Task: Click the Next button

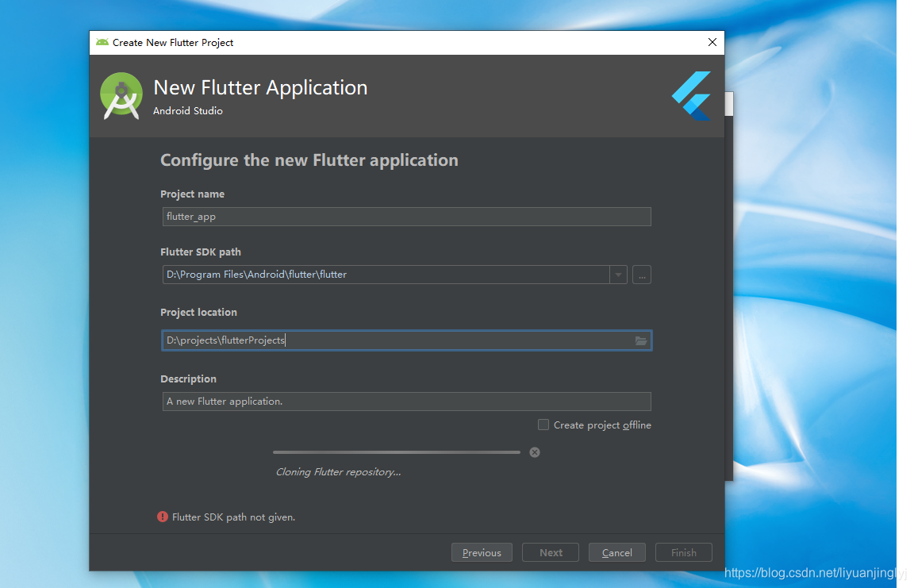Action: [551, 552]
